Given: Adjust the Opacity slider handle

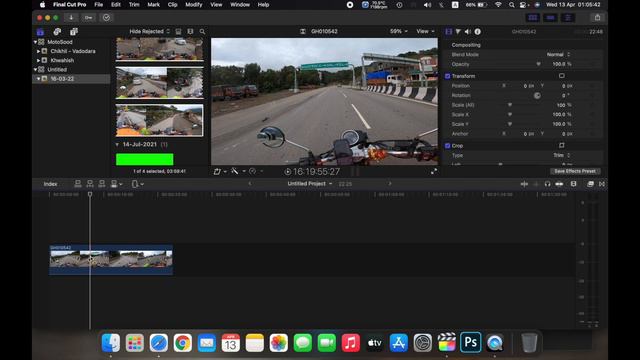Looking at the screenshot, I should pos(538,64).
